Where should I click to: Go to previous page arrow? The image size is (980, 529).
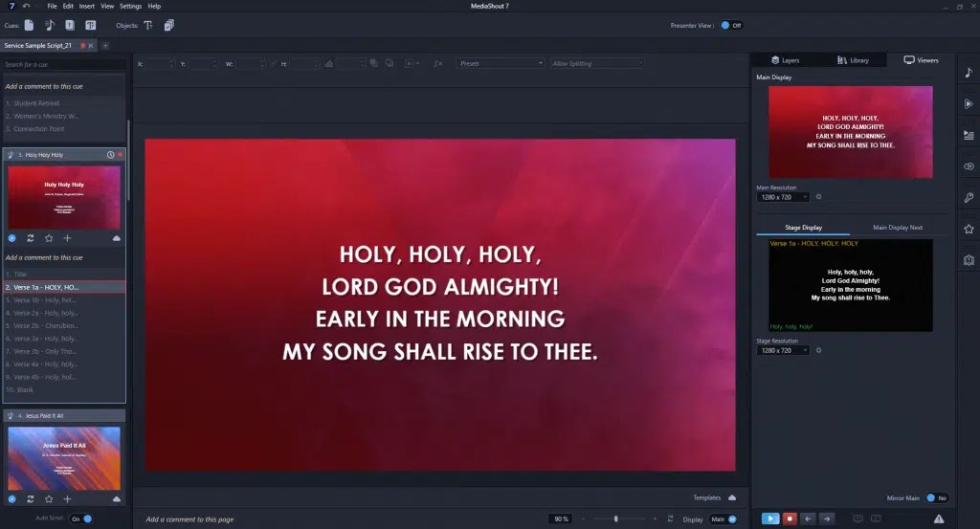[x=808, y=518]
